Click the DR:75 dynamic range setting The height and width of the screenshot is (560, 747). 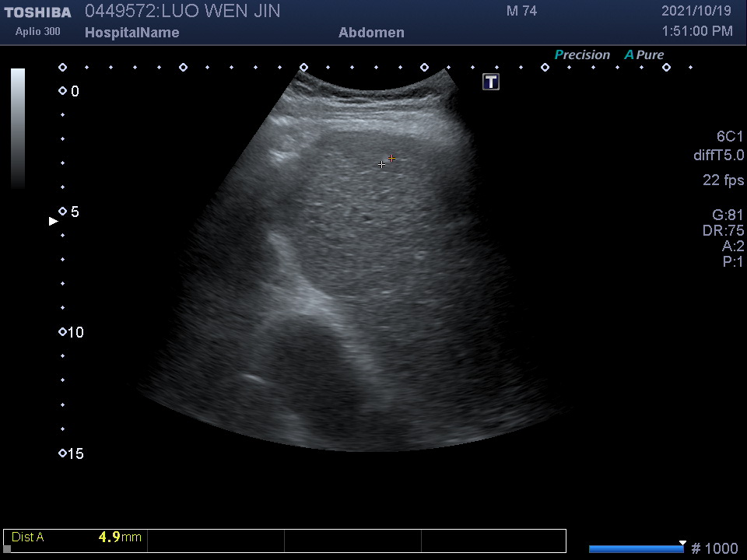coord(723,231)
